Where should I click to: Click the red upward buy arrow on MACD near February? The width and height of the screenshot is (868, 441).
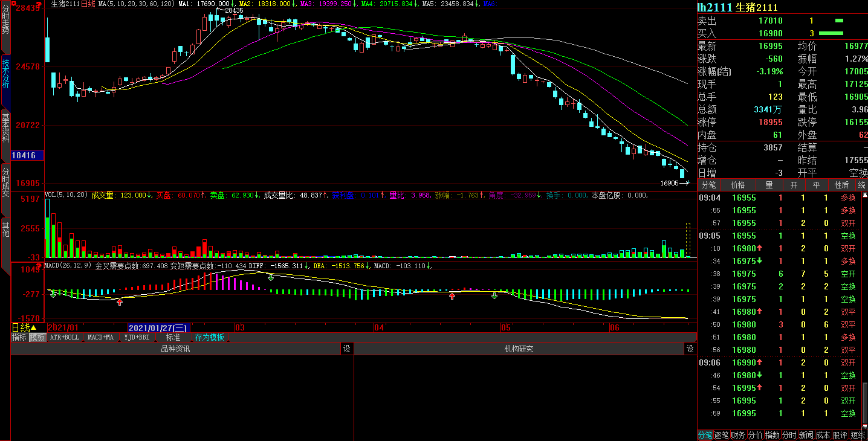point(120,301)
